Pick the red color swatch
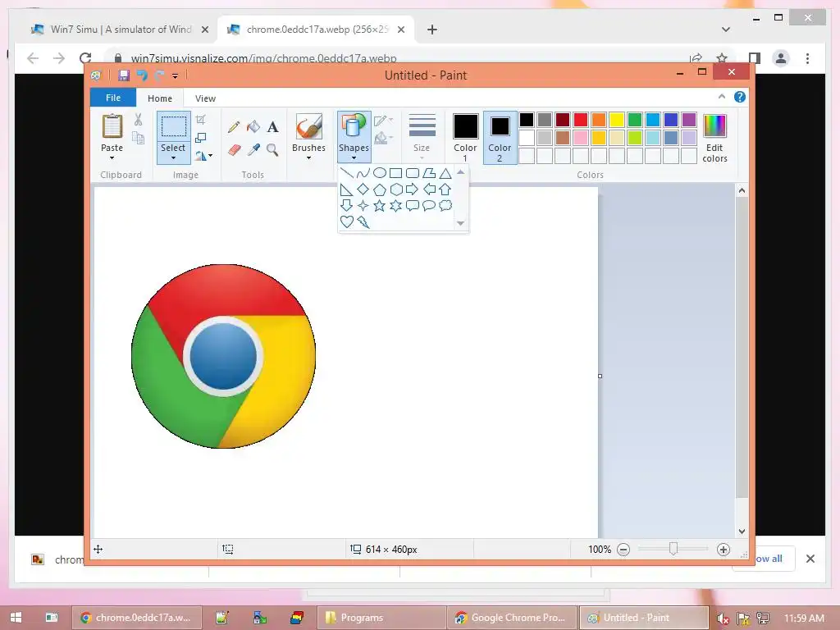 point(581,120)
